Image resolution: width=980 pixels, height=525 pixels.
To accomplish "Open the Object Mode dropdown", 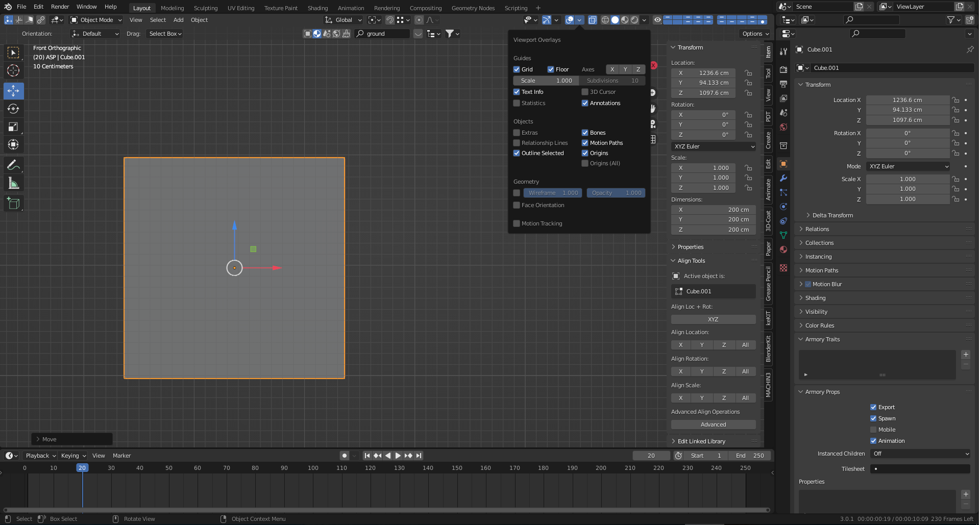I will click(x=96, y=20).
